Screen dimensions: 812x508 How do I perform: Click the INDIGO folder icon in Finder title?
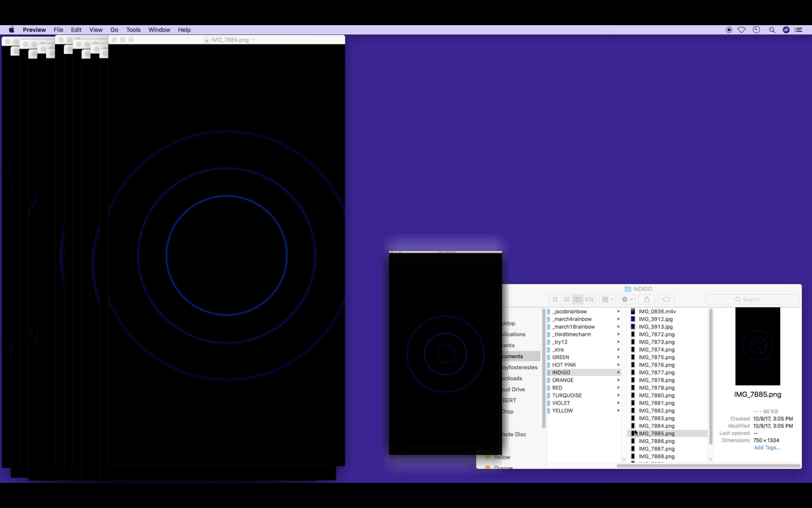coord(628,289)
